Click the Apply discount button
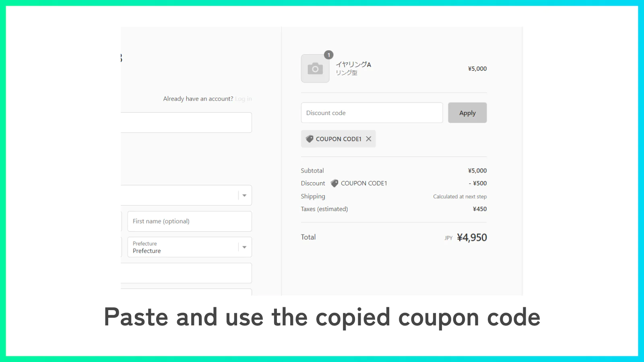Viewport: 644px width, 362px height. 467,113
